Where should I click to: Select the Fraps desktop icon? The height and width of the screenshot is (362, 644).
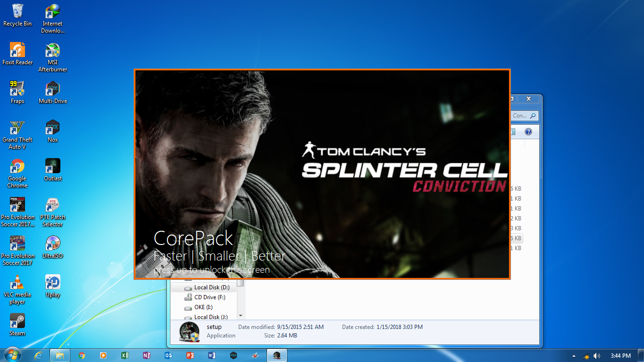click(x=17, y=93)
